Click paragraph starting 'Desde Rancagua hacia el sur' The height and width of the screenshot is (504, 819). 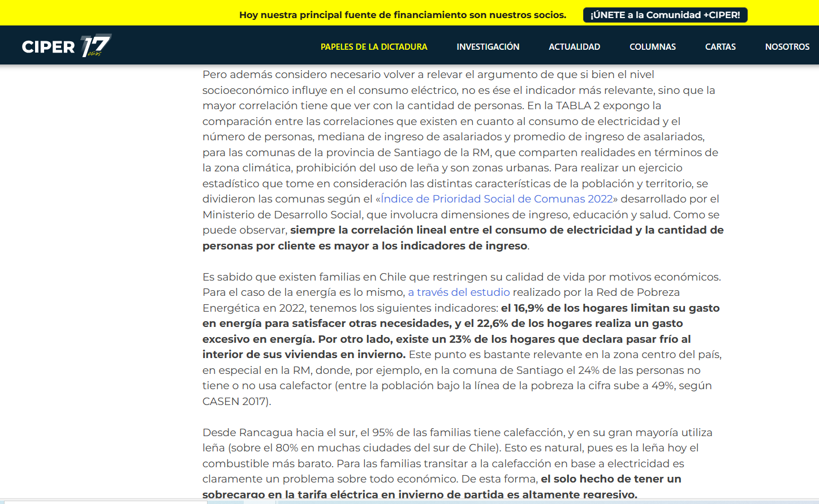[458, 464]
